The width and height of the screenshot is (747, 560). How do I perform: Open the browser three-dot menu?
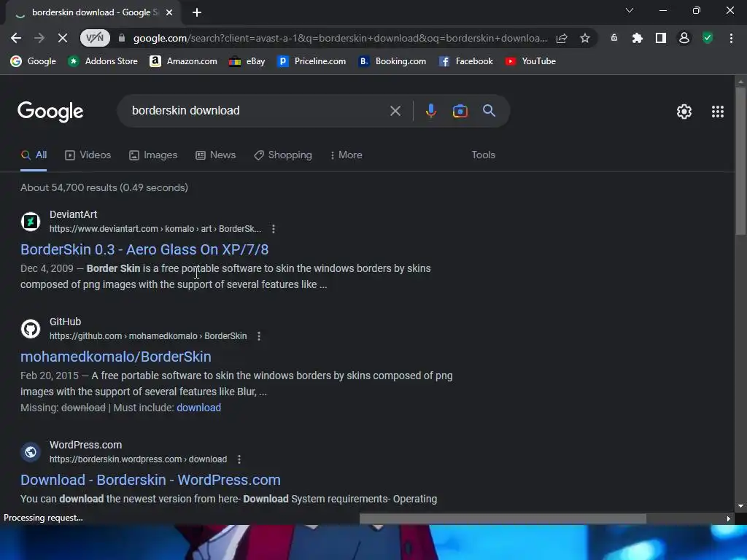tap(731, 38)
